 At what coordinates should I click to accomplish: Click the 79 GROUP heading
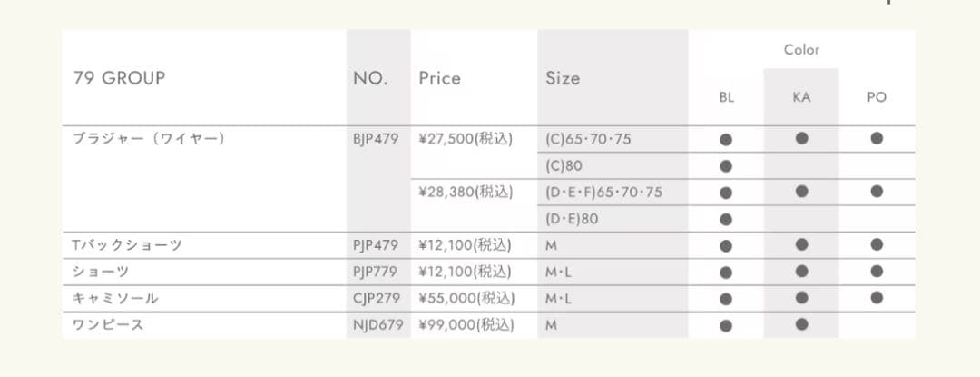[x=119, y=78]
